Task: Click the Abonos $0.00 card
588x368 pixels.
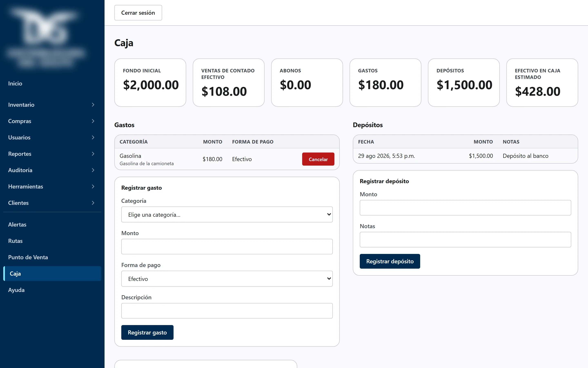Action: click(x=307, y=83)
